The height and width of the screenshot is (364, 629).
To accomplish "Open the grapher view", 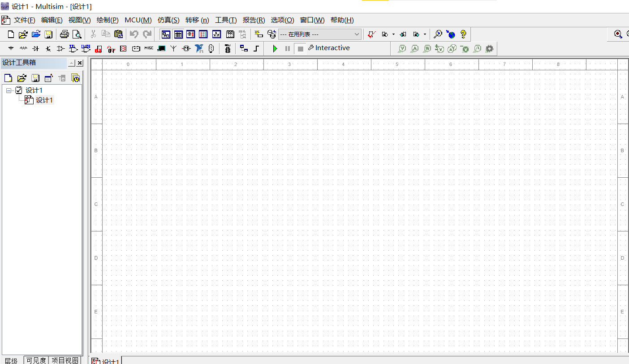I will click(216, 34).
